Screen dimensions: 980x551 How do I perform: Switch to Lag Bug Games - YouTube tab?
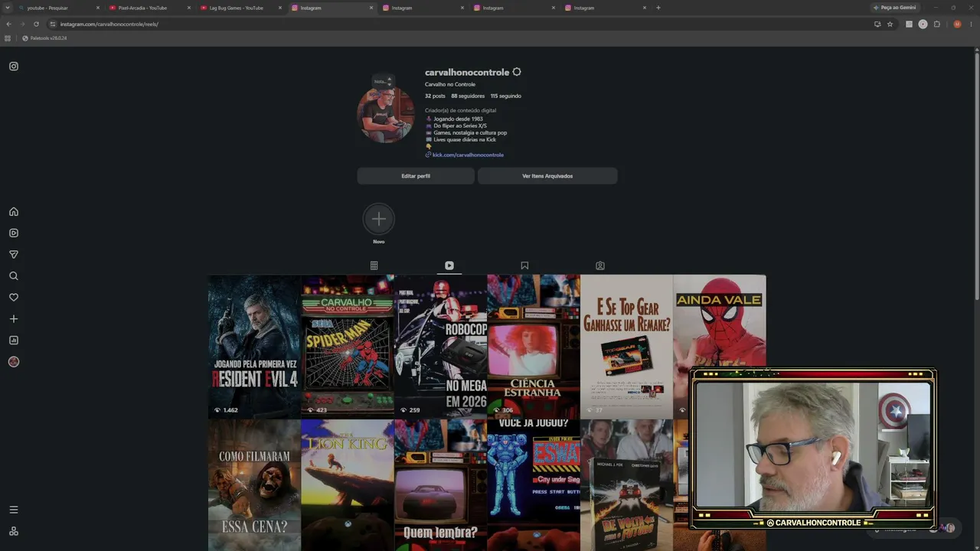[240, 8]
